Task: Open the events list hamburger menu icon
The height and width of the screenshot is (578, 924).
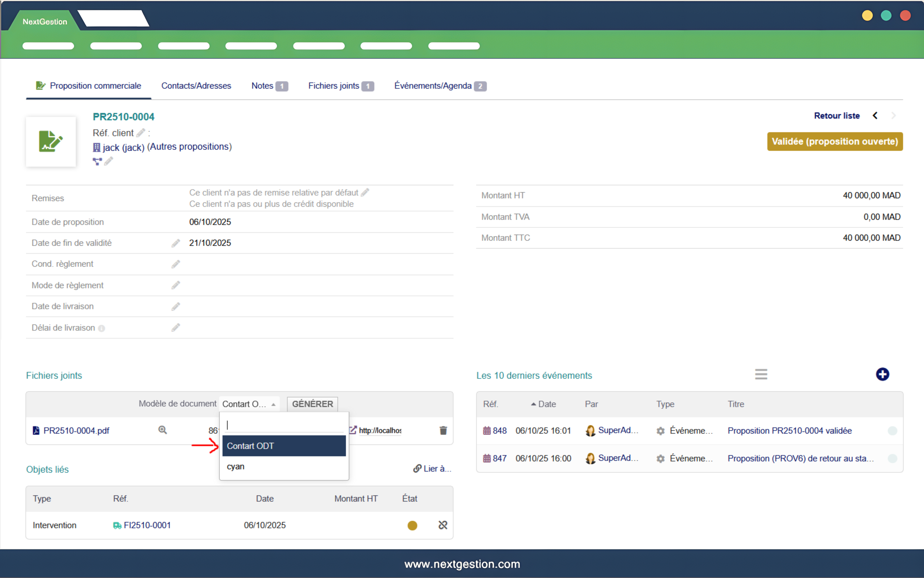Action: click(x=761, y=374)
